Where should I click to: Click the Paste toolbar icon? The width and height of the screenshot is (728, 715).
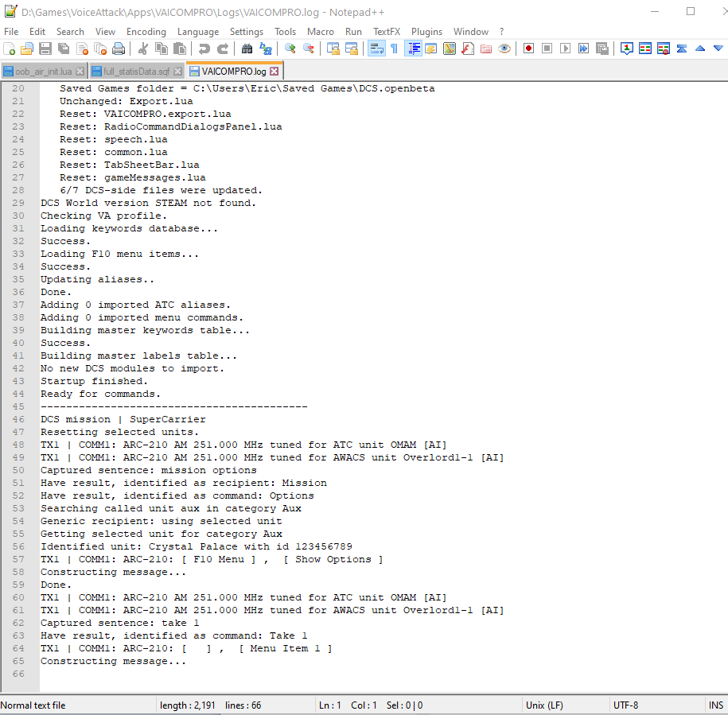coord(180,49)
